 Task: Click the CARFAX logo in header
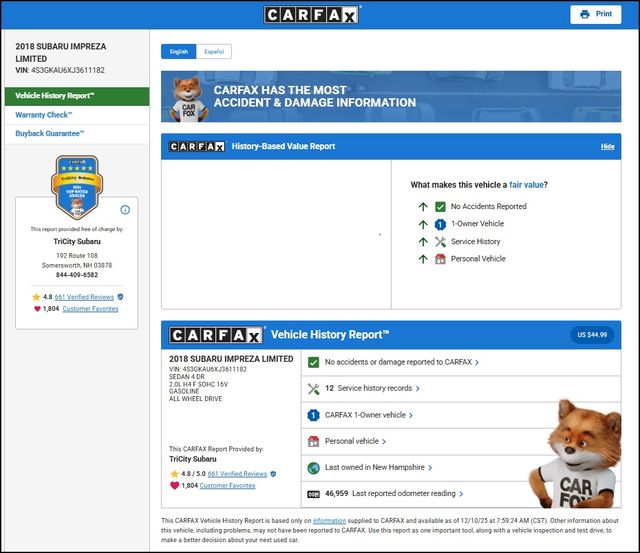coord(312,14)
